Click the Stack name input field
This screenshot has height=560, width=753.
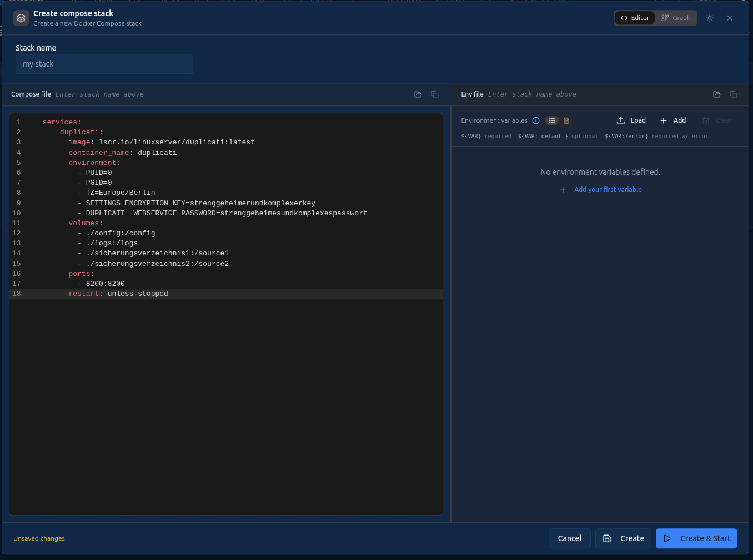(x=104, y=64)
